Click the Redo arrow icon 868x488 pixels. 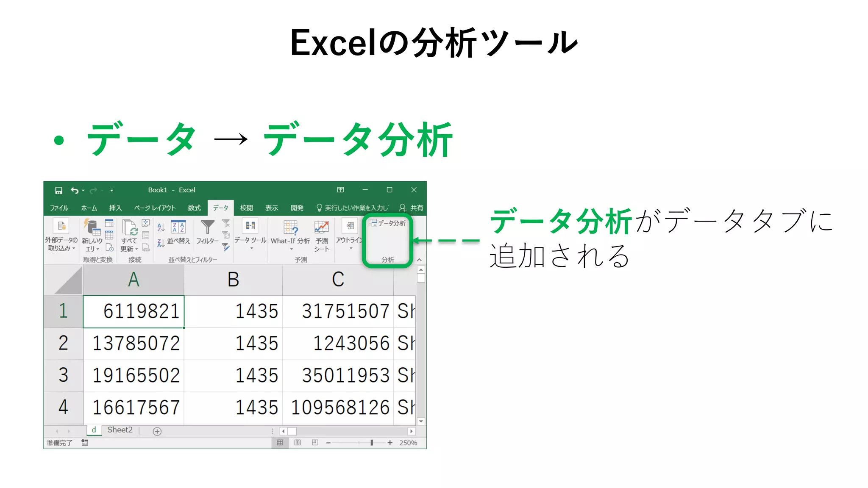93,191
